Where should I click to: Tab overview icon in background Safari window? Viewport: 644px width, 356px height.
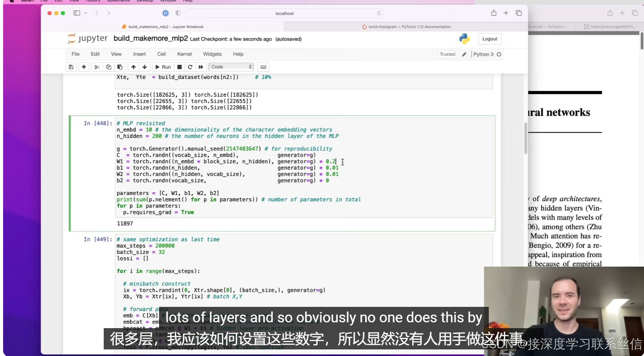click(635, 13)
